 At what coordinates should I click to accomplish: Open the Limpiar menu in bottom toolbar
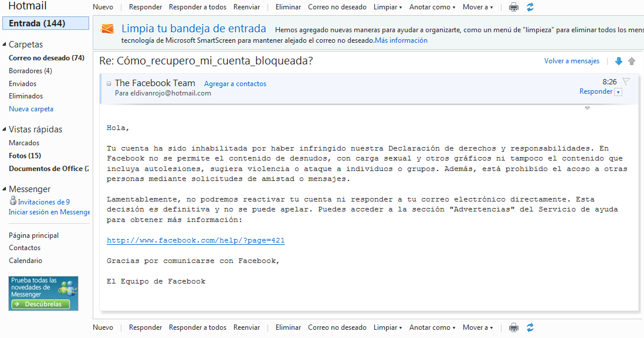coord(387,327)
